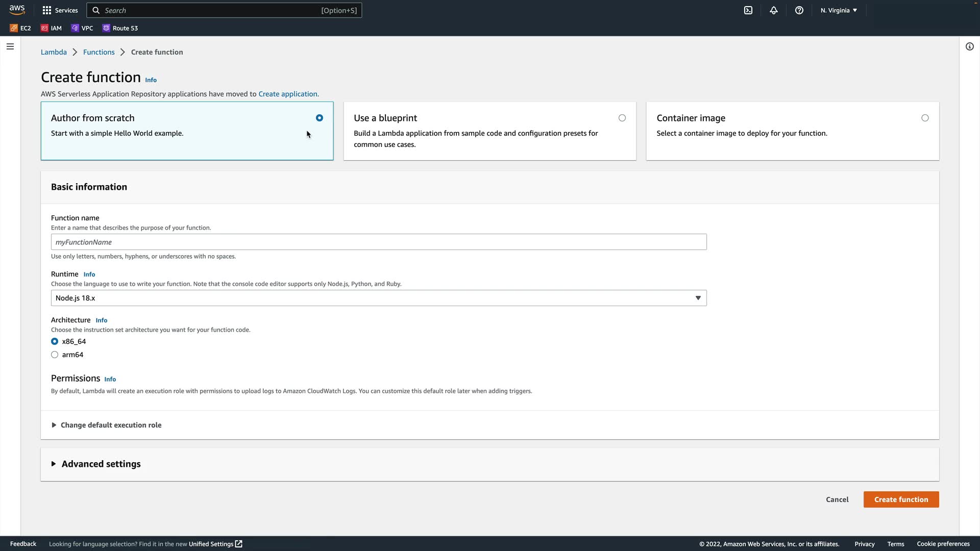This screenshot has width=980, height=551.
Task: Toggle the left hamburger navigation menu
Action: pyautogui.click(x=10, y=46)
